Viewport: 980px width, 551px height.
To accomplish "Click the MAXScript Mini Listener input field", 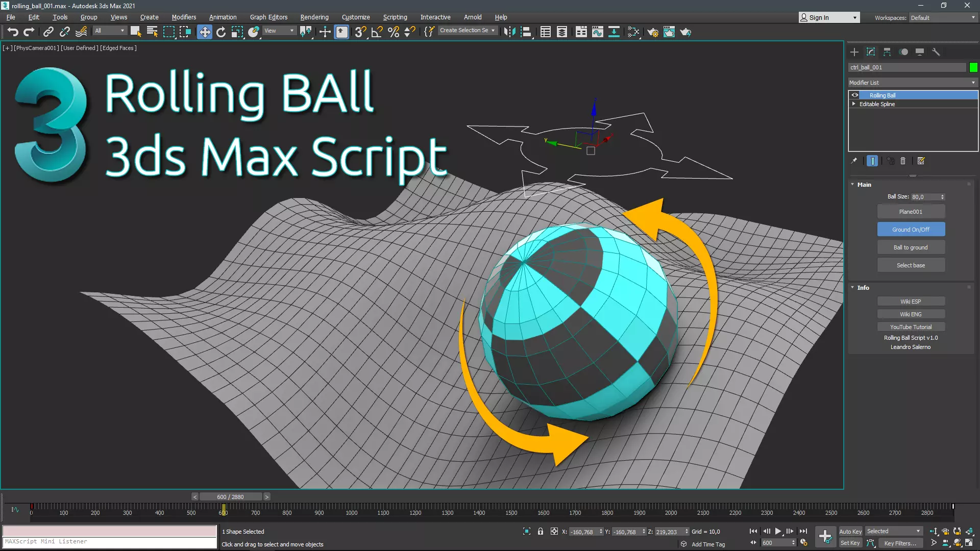I will tap(110, 542).
